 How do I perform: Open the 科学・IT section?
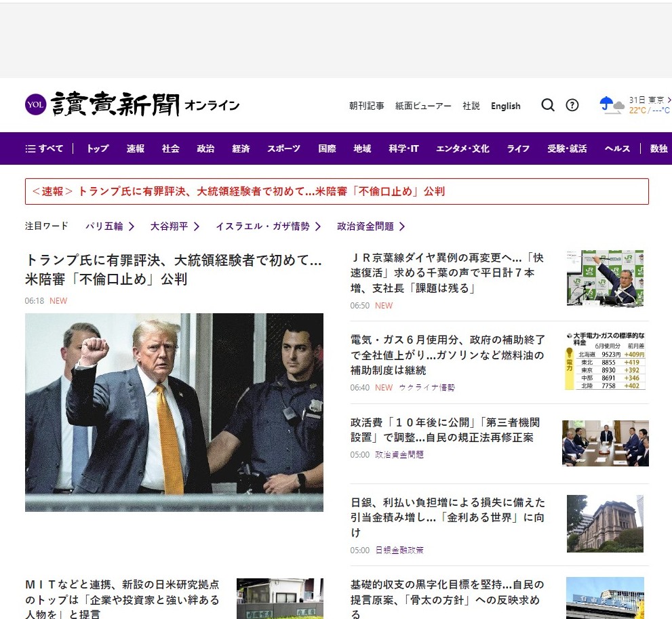coord(403,148)
